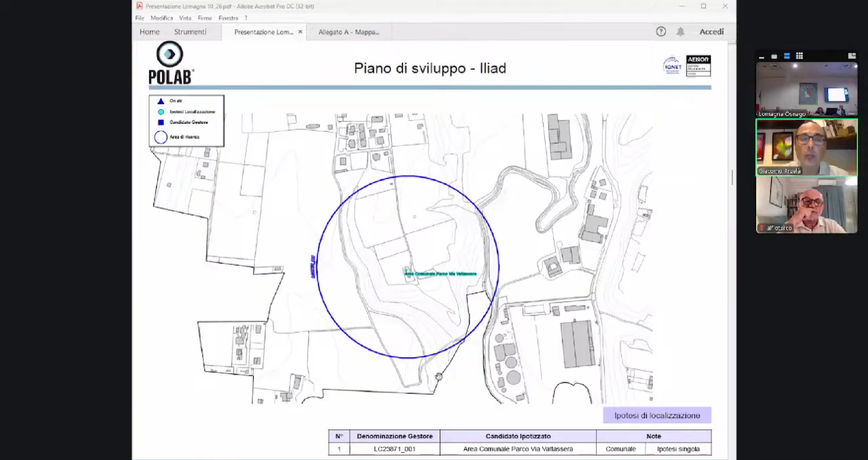
Task: Open the Firma menu
Action: [205, 18]
